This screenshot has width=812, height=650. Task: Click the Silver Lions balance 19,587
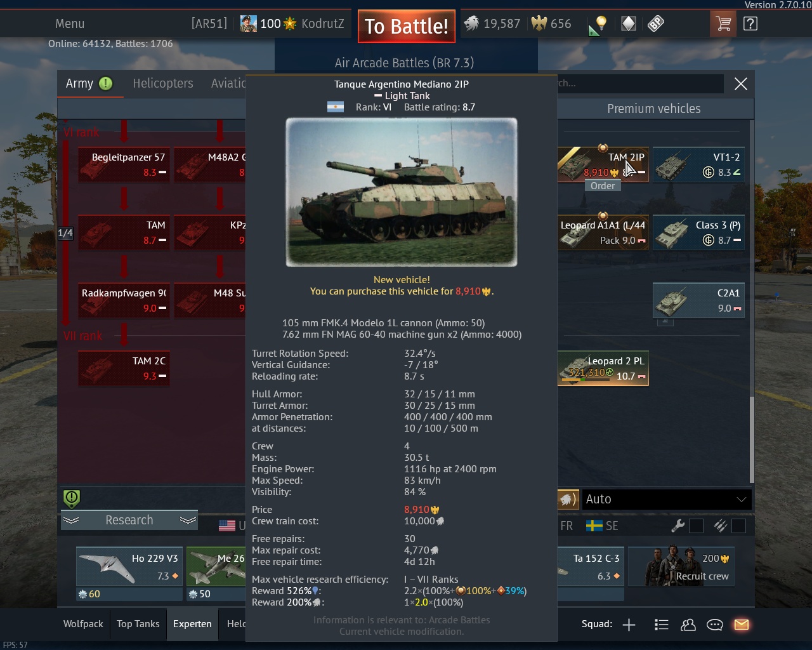tap(492, 24)
